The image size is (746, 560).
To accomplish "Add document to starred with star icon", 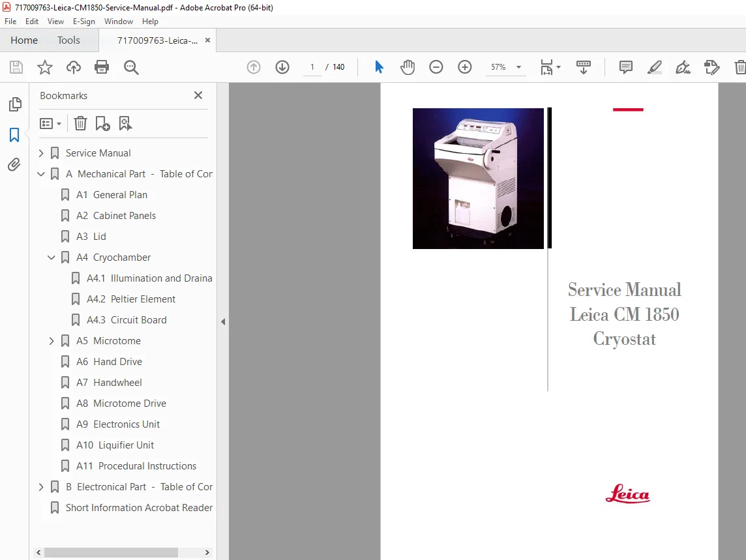I will 45,67.
